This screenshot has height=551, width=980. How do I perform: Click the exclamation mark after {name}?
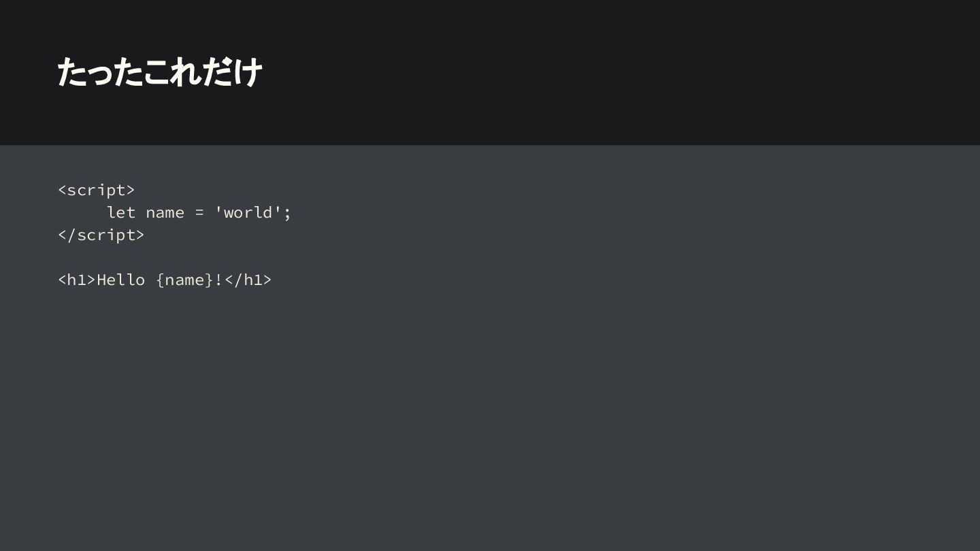219,280
